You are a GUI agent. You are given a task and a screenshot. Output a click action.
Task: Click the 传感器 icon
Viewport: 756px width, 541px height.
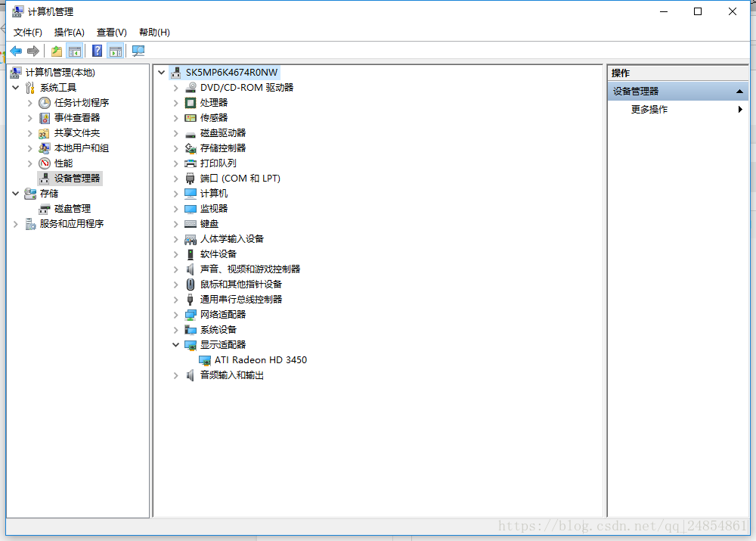tap(191, 118)
